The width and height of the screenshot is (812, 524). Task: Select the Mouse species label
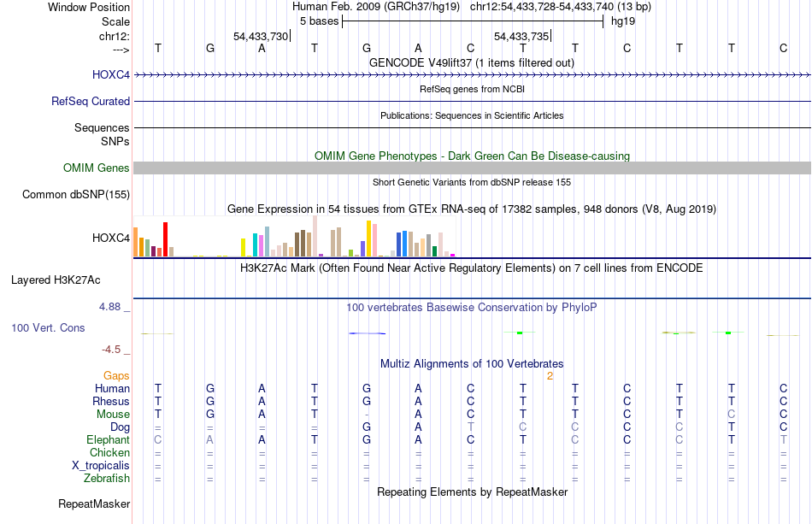pyautogui.click(x=113, y=415)
